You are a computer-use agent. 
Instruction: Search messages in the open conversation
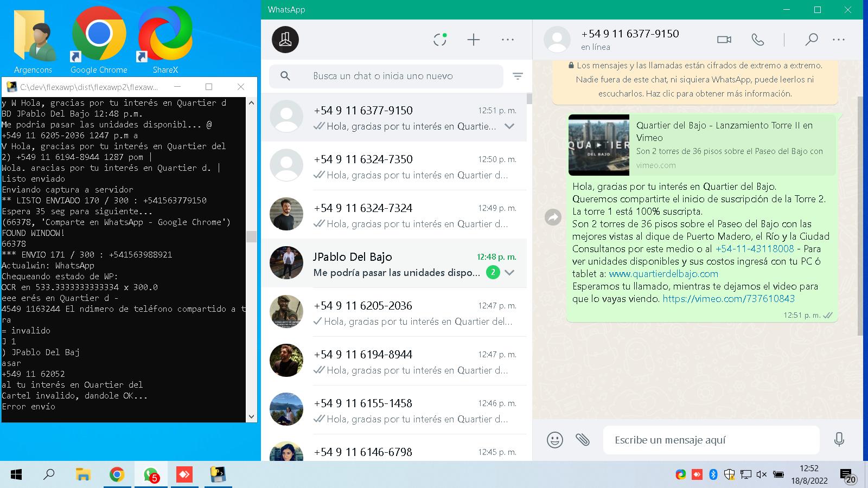tap(811, 40)
